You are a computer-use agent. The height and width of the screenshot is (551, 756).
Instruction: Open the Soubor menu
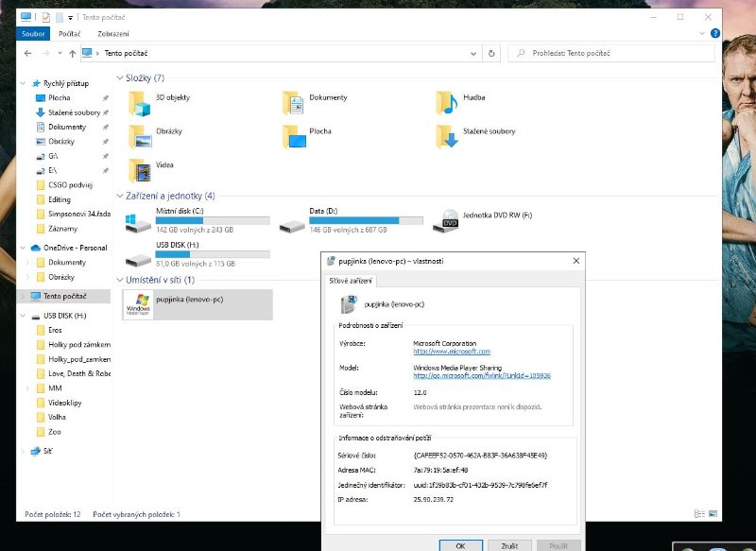[x=33, y=34]
